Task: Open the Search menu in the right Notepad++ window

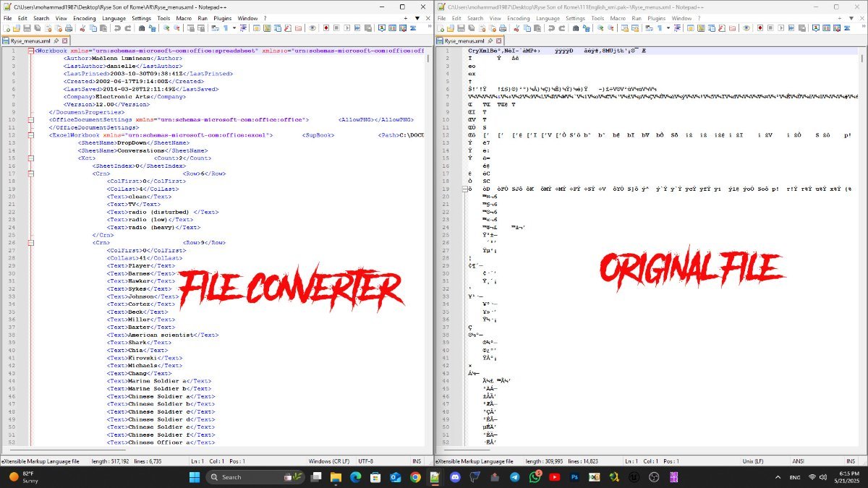Action: tap(475, 18)
